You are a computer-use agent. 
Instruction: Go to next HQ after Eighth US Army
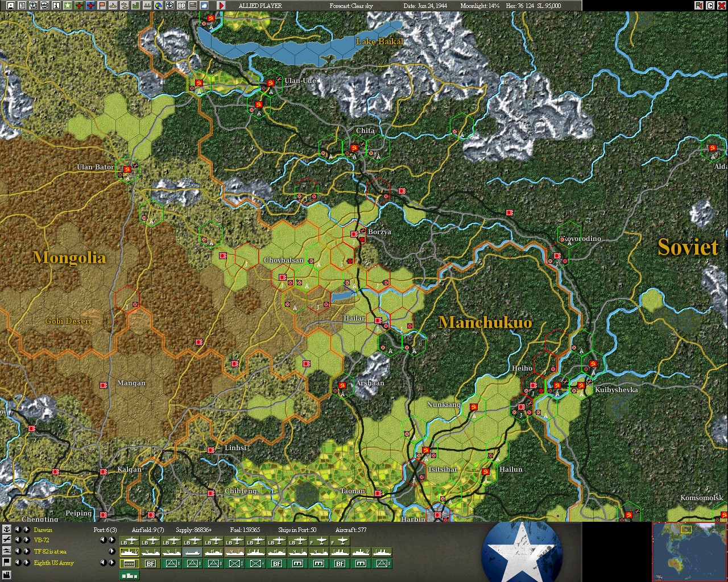pyautogui.click(x=26, y=563)
